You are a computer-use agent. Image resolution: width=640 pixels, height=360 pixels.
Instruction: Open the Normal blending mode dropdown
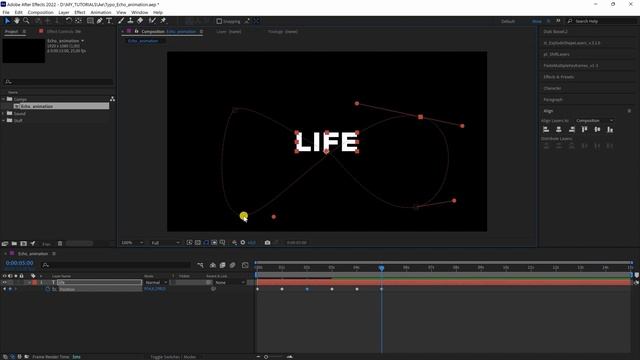[x=156, y=282]
